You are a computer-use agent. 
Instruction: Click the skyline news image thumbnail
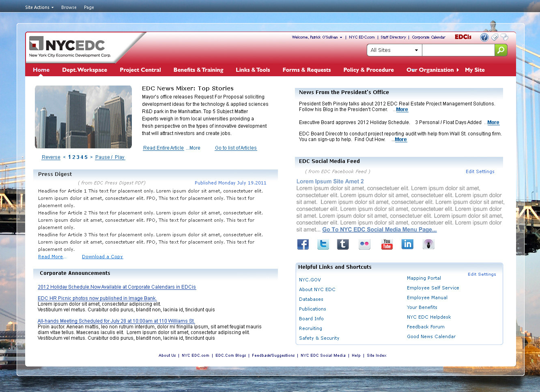(x=83, y=117)
